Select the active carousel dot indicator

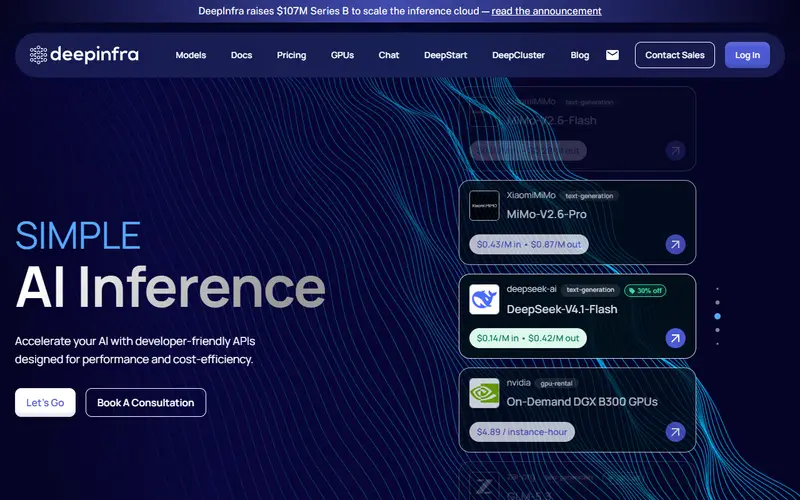tap(717, 316)
